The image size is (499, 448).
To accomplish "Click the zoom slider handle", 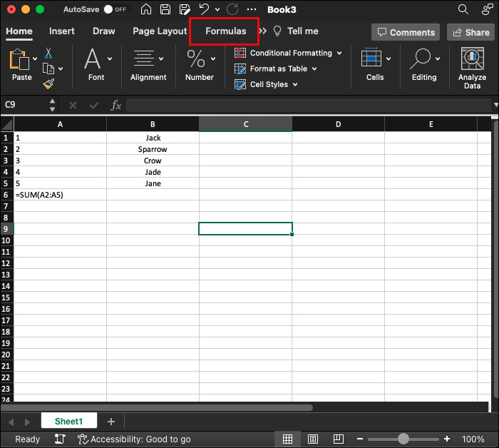I will (x=403, y=439).
